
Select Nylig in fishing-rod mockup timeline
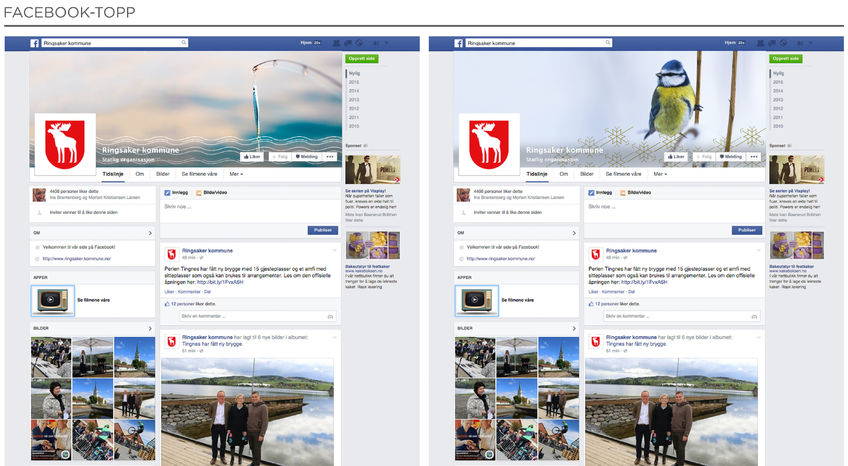(x=354, y=73)
